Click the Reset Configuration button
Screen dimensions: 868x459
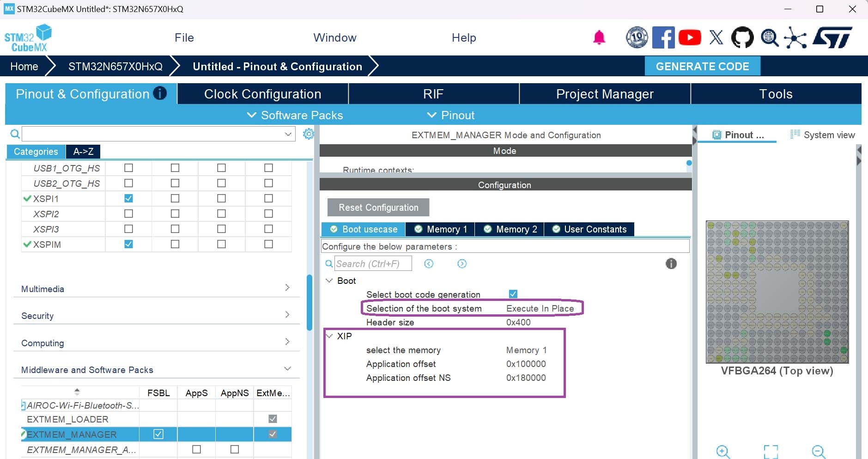click(x=378, y=208)
